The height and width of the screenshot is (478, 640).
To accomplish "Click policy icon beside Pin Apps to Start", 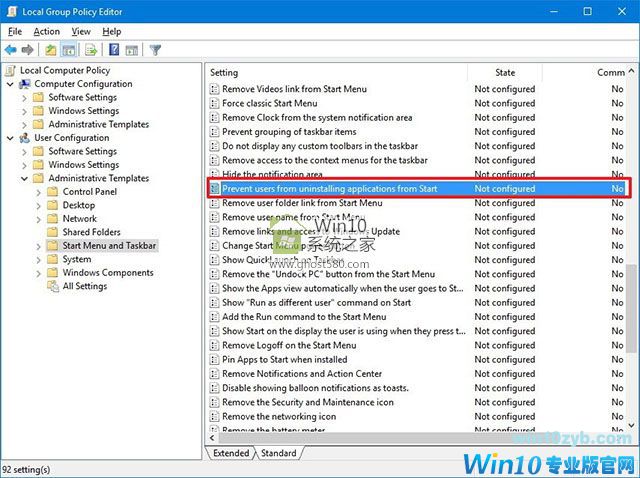I will pyautogui.click(x=214, y=360).
